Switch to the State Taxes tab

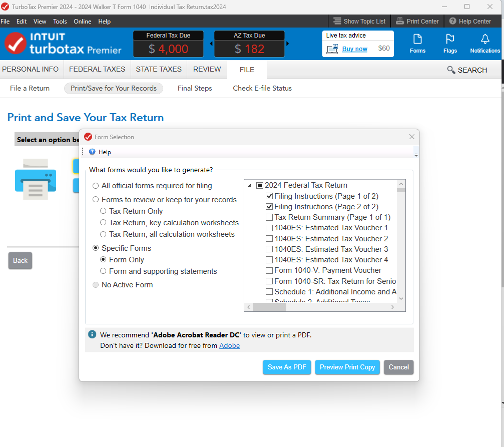click(x=159, y=69)
